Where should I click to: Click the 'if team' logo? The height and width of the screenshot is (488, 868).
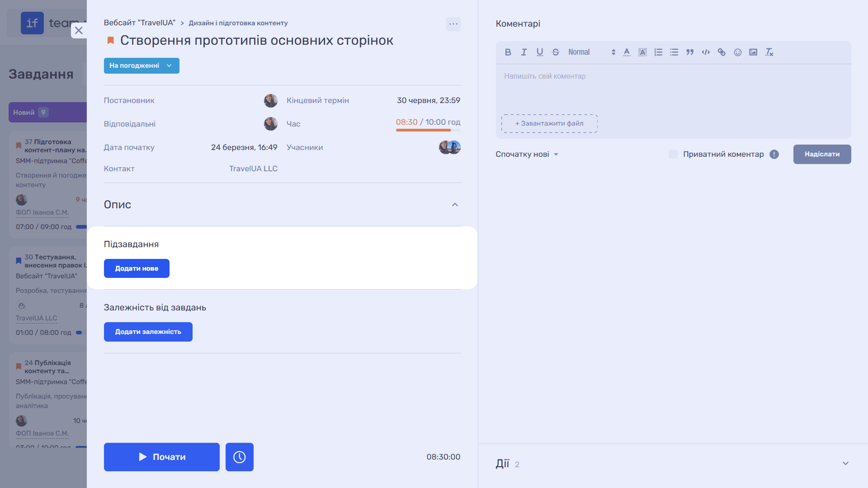[x=53, y=23]
